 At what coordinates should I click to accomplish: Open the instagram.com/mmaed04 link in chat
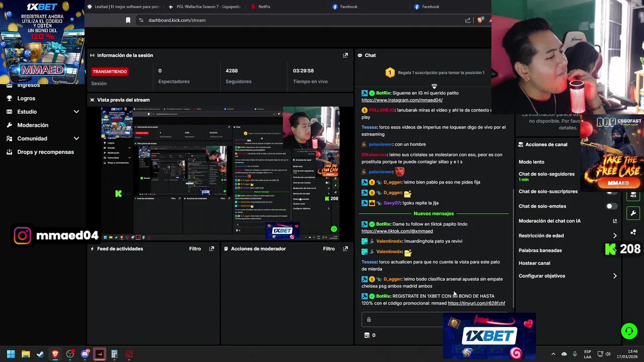[x=402, y=100]
